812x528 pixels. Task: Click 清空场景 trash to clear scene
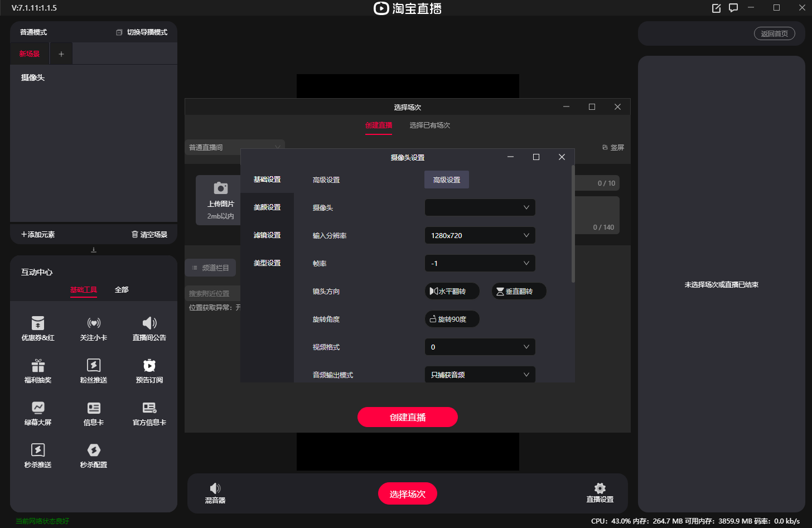(x=149, y=235)
